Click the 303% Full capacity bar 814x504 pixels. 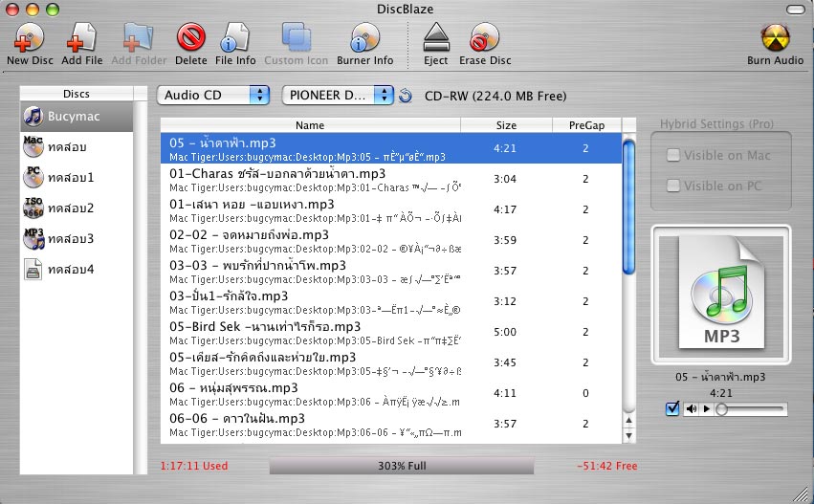(402, 466)
